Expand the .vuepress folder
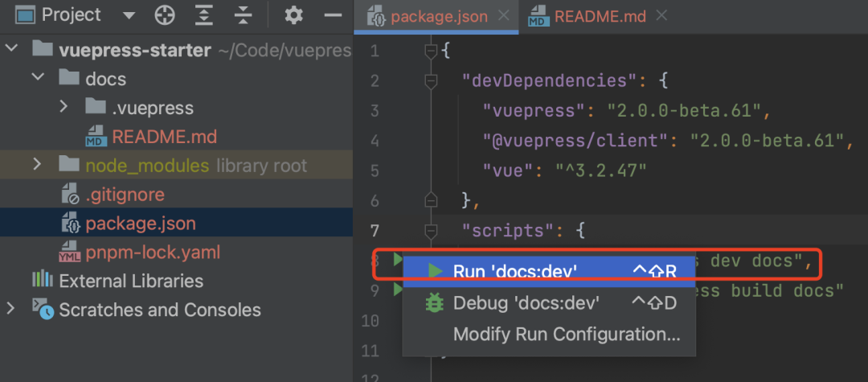The height and width of the screenshot is (382, 868). click(x=64, y=107)
